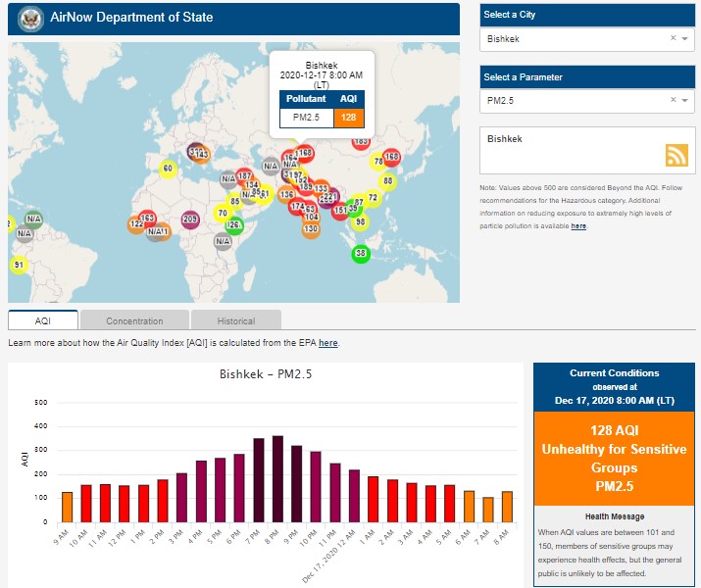This screenshot has width=701, height=588.
Task: Select the AQI tab
Action: pos(42,320)
